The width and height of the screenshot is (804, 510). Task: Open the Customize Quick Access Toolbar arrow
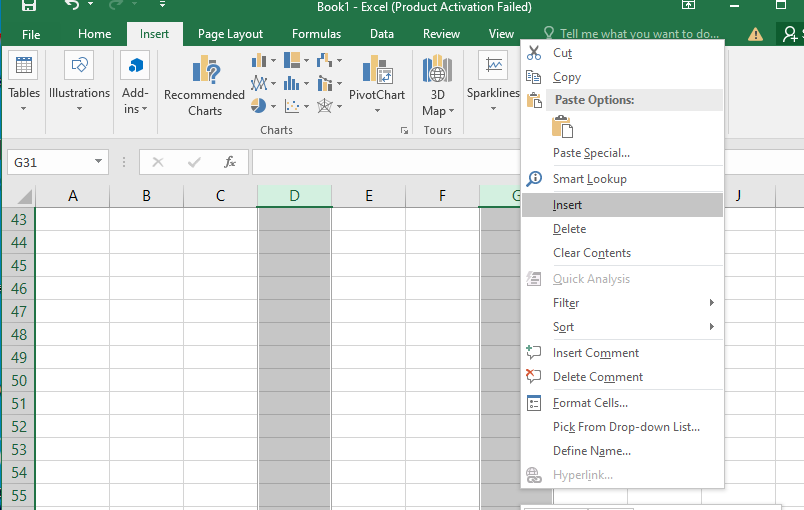pos(162,5)
